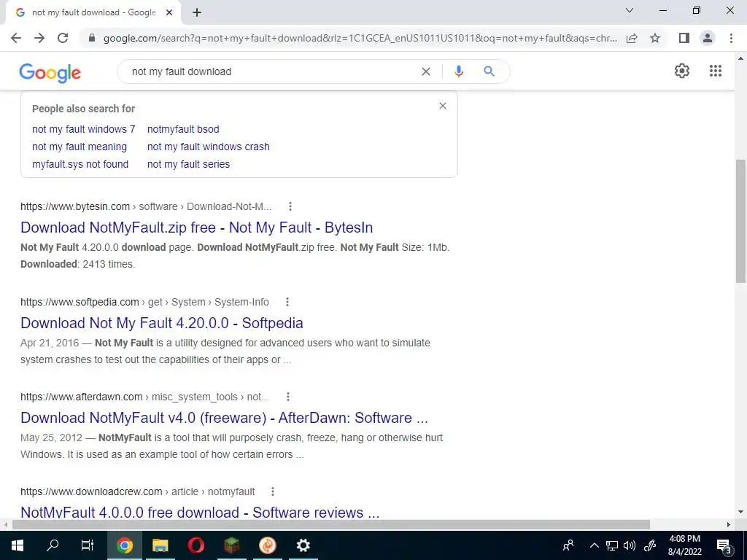Viewport: 747px width, 560px height.
Task: Open the Google apps grid
Action: (716, 71)
